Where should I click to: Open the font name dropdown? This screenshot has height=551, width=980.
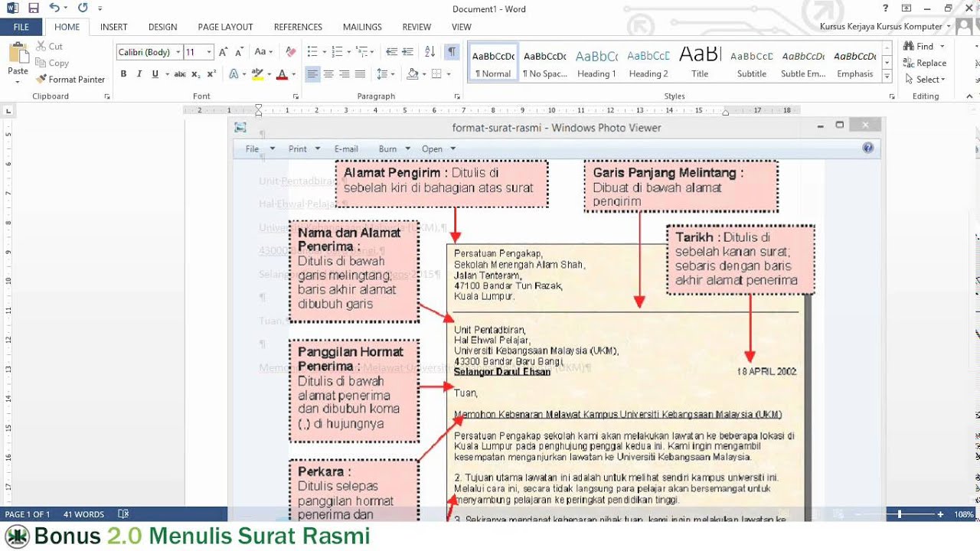point(178,52)
